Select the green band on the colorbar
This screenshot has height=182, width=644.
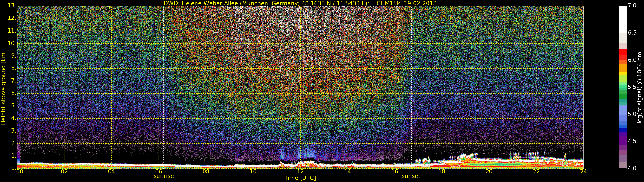(x=623, y=96)
